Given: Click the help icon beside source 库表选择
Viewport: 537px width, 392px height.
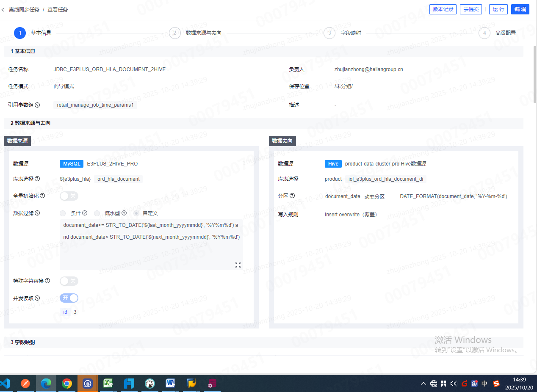Looking at the screenshot, I should [37, 179].
